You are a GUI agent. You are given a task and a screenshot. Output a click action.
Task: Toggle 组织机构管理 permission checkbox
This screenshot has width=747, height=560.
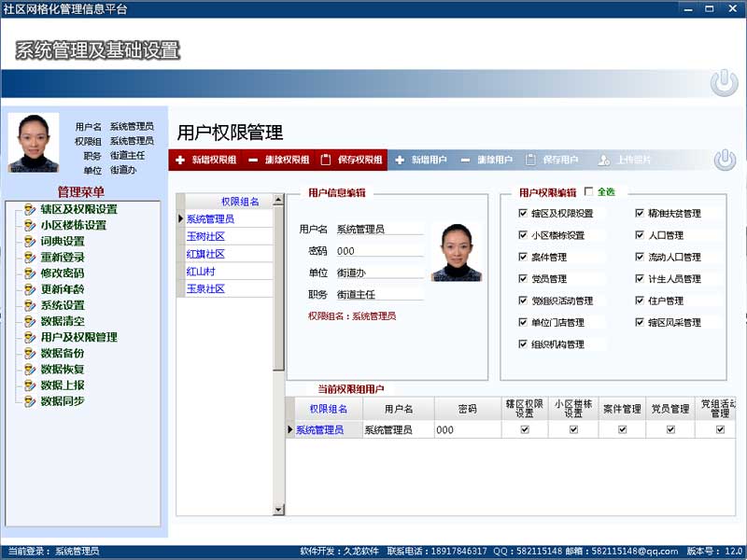(x=523, y=343)
